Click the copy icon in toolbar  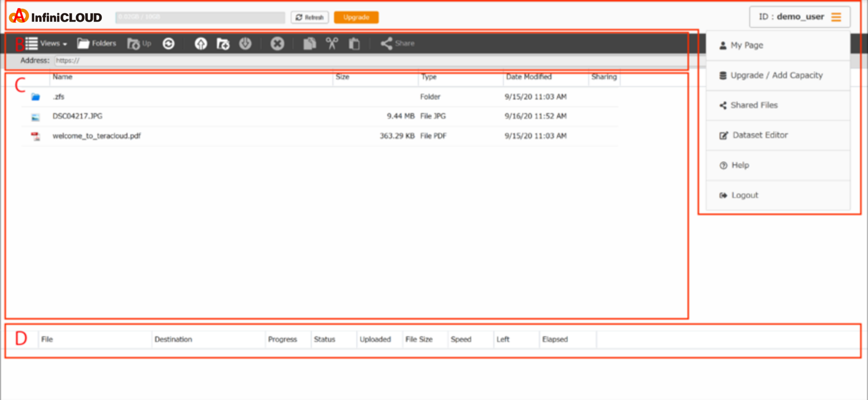[x=309, y=43]
